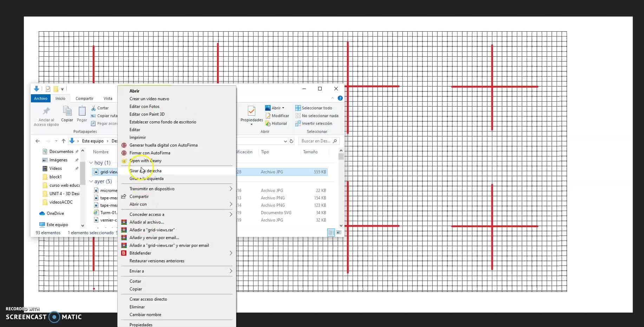This screenshot has width=644, height=327.
Task: Open the Explorer help question mark icon
Action: pos(340,98)
